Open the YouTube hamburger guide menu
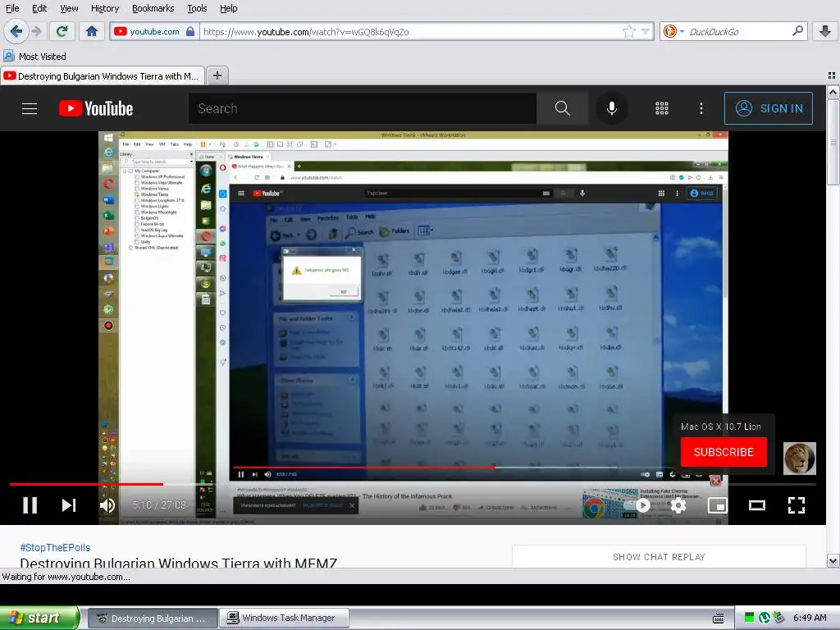Screen dimensions: 840x630 pyautogui.click(x=30, y=108)
